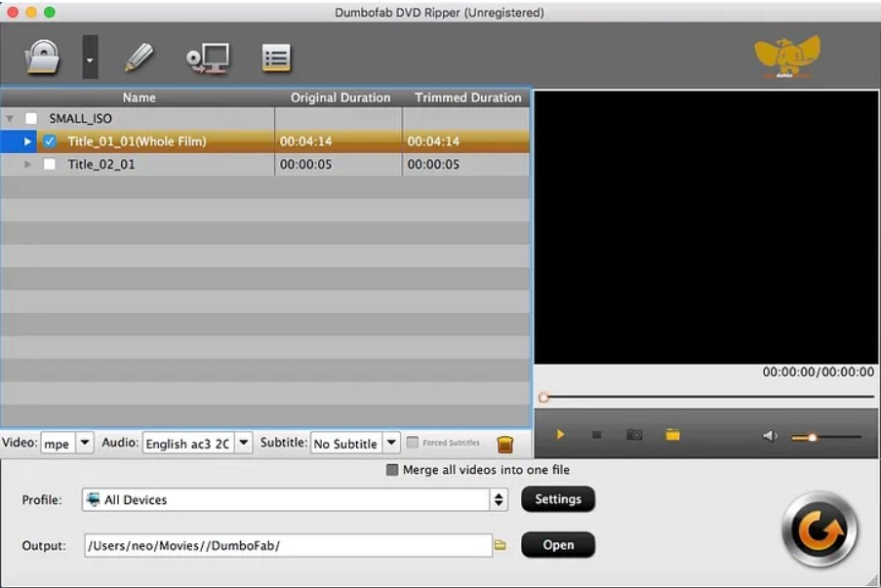Collapse the SMALL_ISO tree entry
881x588 pixels.
click(10, 119)
